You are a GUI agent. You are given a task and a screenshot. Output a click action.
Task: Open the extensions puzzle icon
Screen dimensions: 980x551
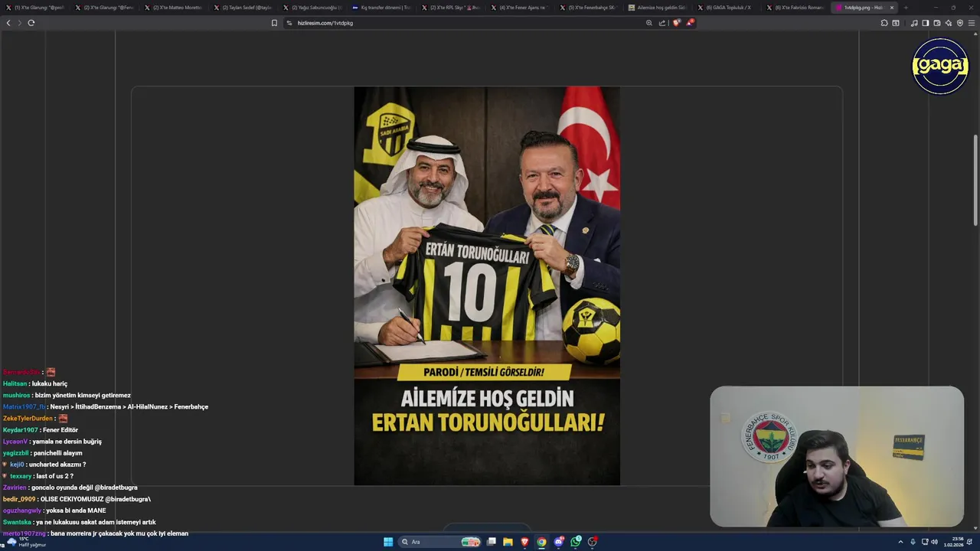coord(884,23)
